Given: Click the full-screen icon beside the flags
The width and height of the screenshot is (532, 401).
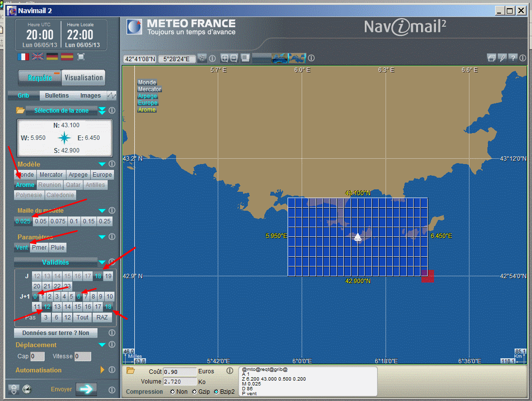Looking at the screenshot, I should click(x=81, y=57).
